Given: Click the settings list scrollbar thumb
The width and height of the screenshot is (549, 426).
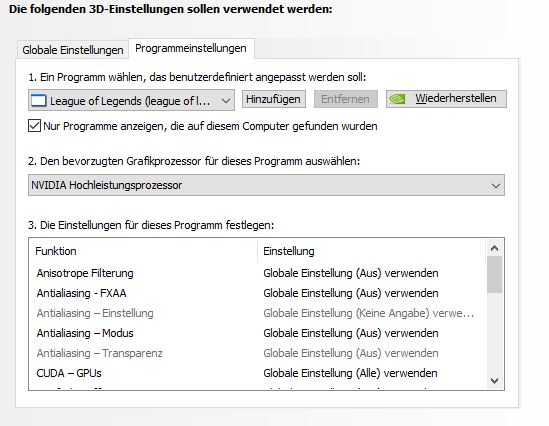Looking at the screenshot, I should click(494, 275).
